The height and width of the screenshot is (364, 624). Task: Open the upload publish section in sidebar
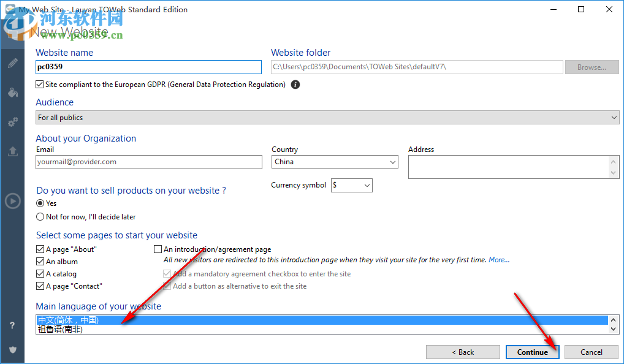point(12,151)
